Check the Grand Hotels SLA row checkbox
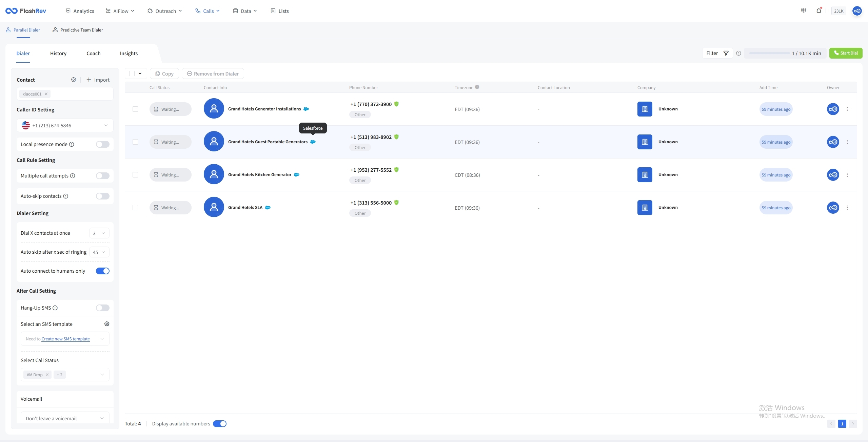Viewport: 868px width, 442px height. point(135,208)
